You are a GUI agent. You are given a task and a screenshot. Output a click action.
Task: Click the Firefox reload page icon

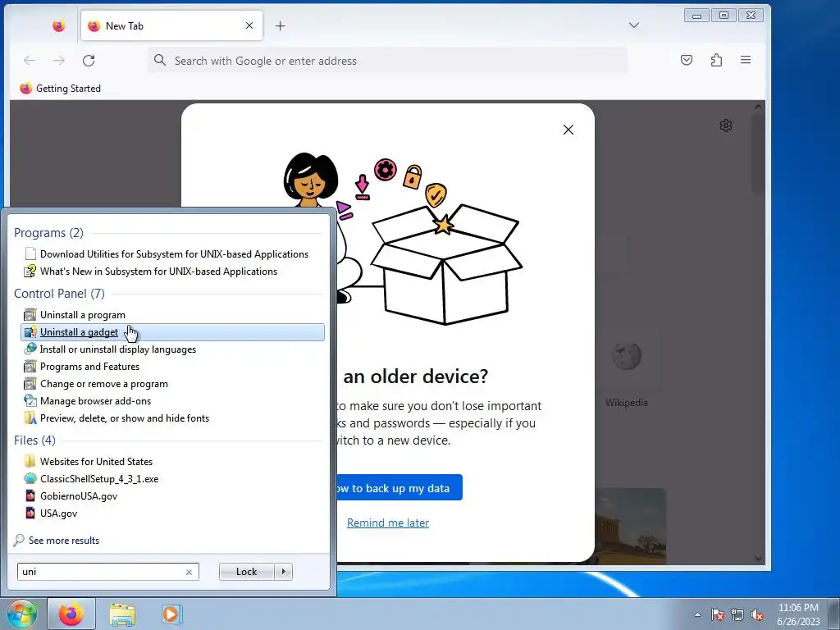[89, 61]
